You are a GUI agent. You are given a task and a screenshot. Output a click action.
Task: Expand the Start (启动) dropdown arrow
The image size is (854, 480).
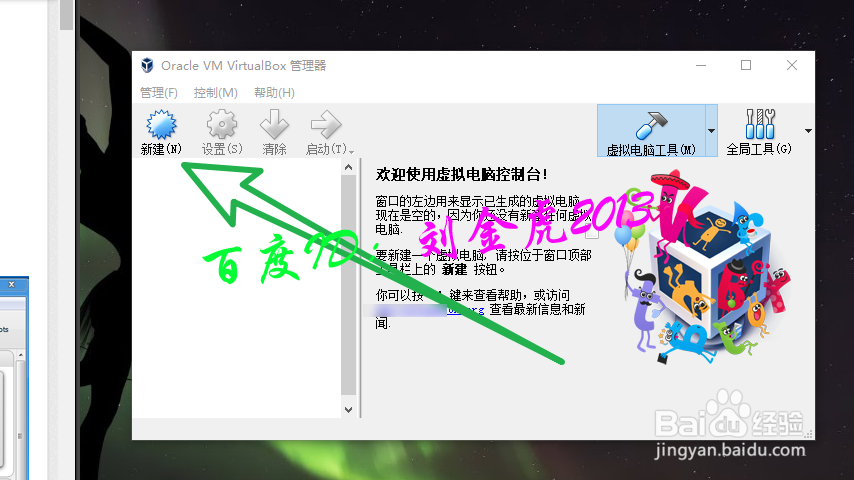click(x=352, y=152)
